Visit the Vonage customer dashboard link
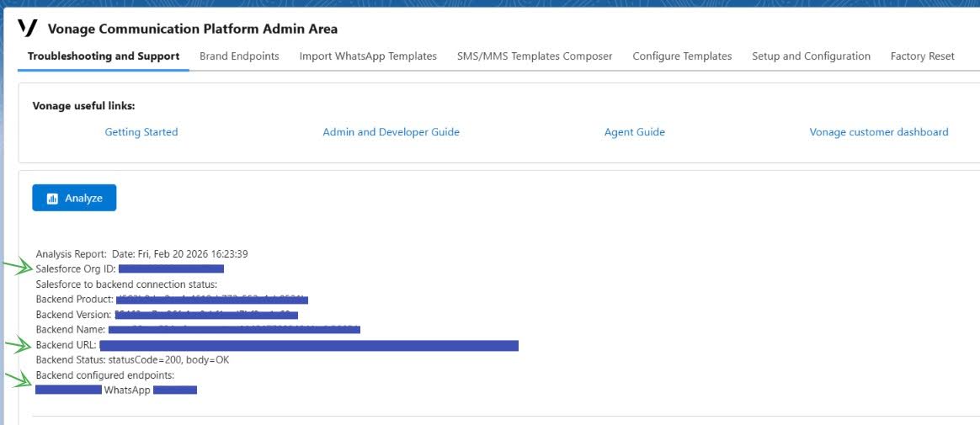The image size is (980, 425). coord(879,132)
